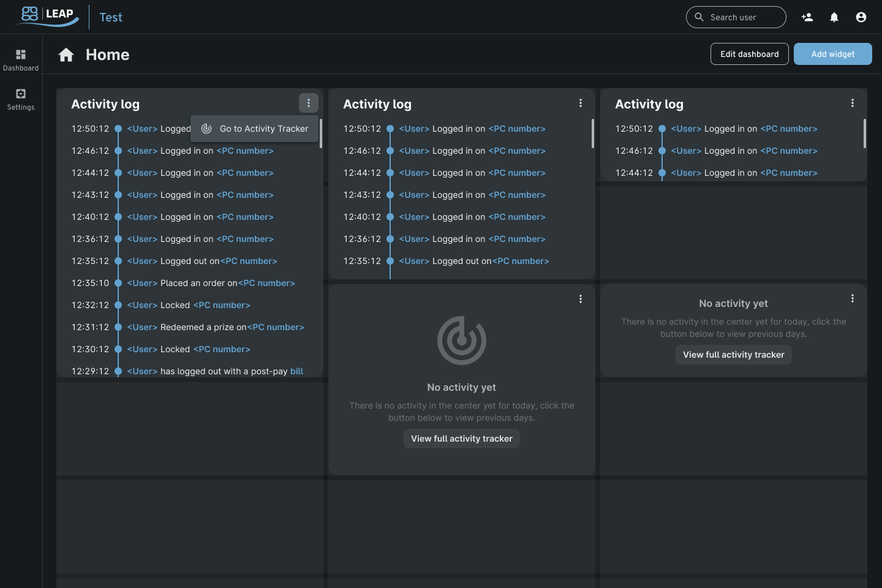Click the Edit dashboard button

[749, 54]
